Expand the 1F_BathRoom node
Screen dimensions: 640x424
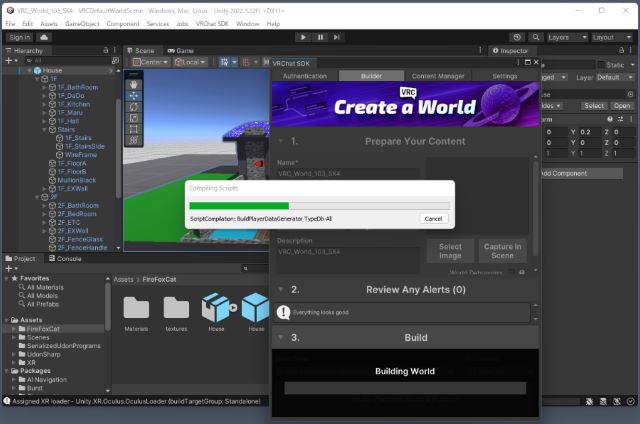(44, 87)
